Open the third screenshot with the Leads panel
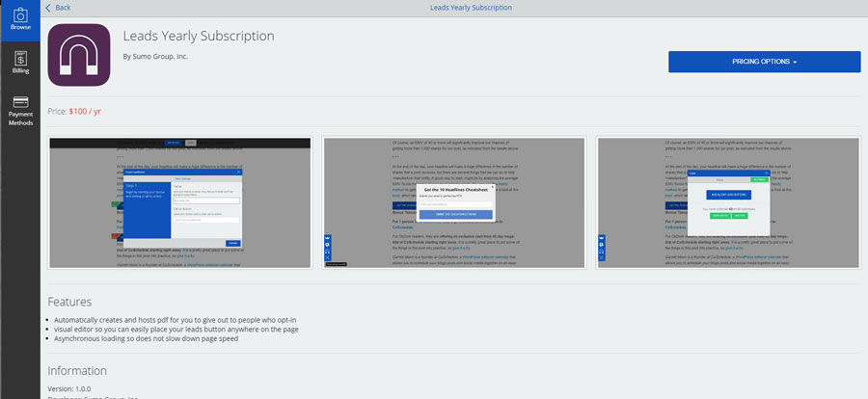The height and width of the screenshot is (399, 868). (x=728, y=202)
